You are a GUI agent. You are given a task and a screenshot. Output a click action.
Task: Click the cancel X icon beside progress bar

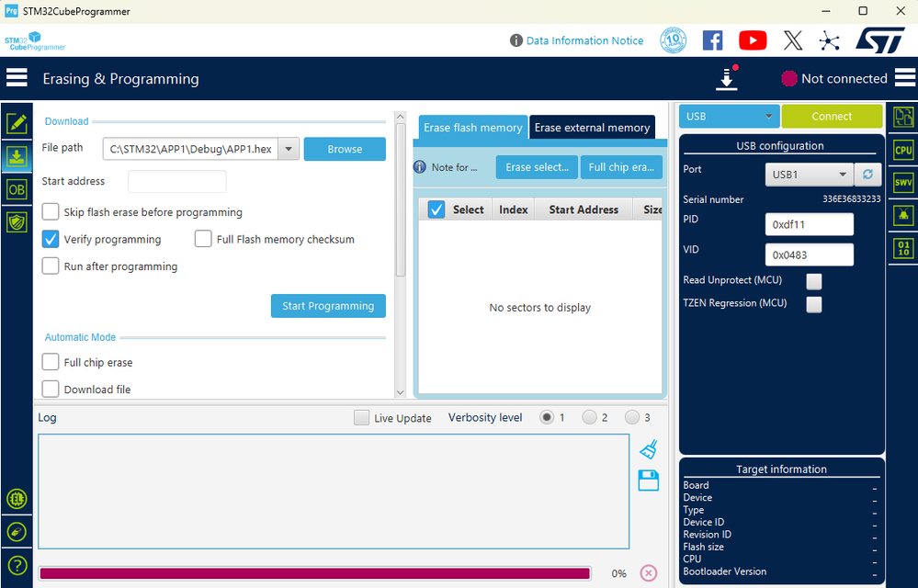tap(648, 572)
